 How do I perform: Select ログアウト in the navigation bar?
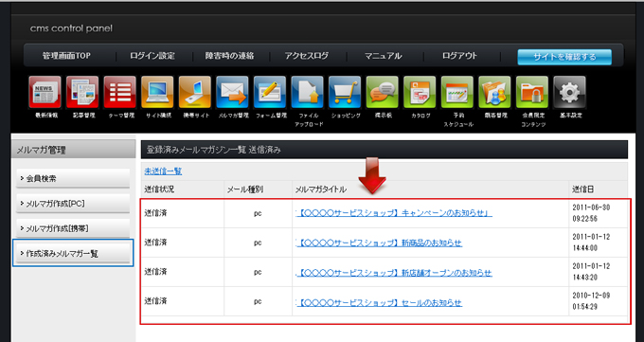tap(460, 56)
